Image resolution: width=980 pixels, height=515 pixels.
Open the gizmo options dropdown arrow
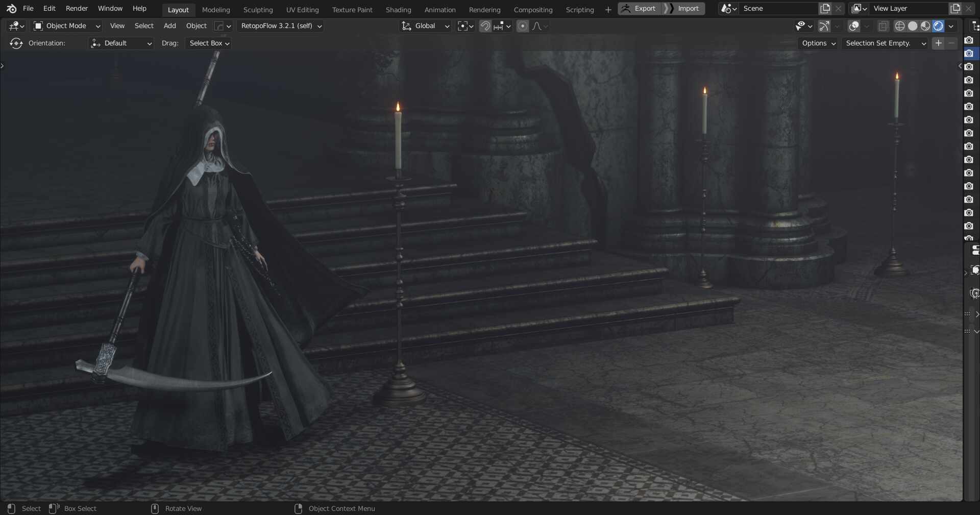tap(837, 26)
